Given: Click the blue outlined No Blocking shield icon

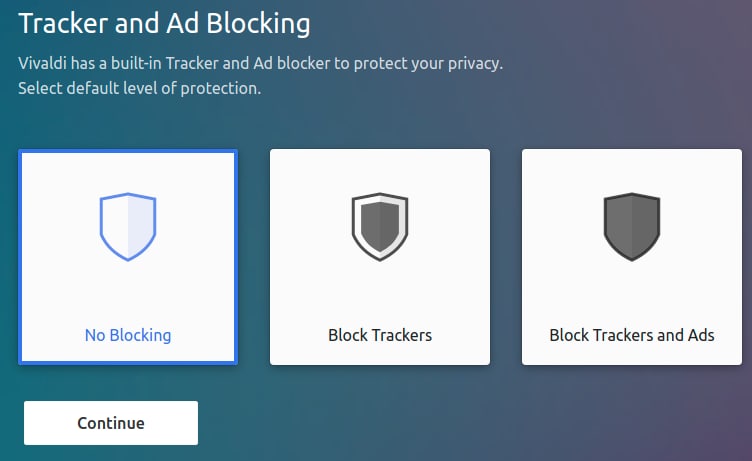Looking at the screenshot, I should click(x=128, y=226).
